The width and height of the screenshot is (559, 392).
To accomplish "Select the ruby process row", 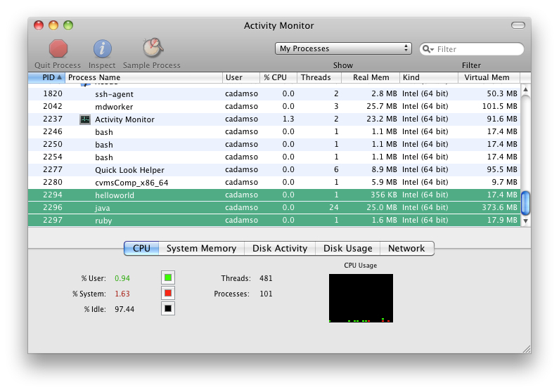I will coord(274,221).
